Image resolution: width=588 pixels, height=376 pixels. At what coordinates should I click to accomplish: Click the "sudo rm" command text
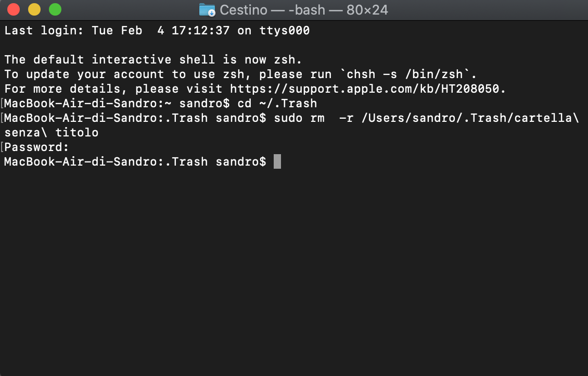coord(299,118)
